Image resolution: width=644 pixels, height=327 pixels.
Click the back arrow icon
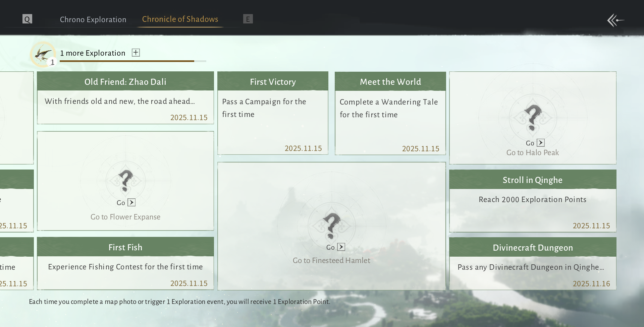click(x=615, y=20)
